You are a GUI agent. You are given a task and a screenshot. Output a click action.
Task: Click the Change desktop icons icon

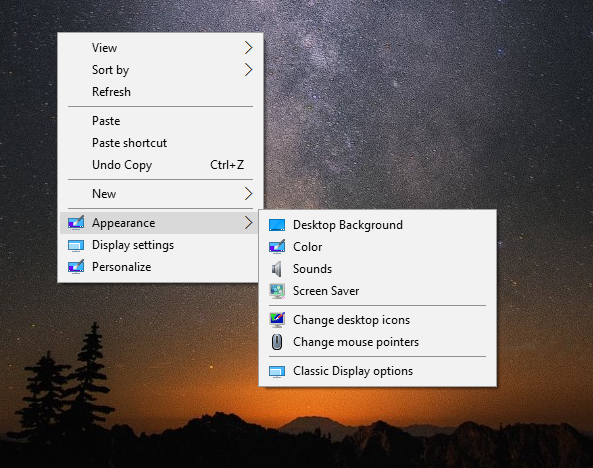click(x=277, y=320)
